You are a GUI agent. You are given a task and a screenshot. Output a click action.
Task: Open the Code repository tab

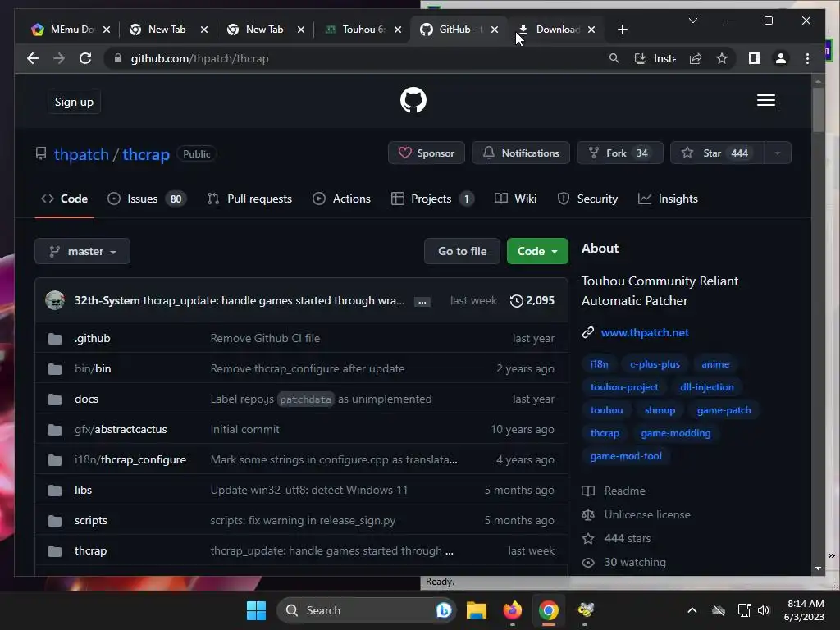point(64,199)
